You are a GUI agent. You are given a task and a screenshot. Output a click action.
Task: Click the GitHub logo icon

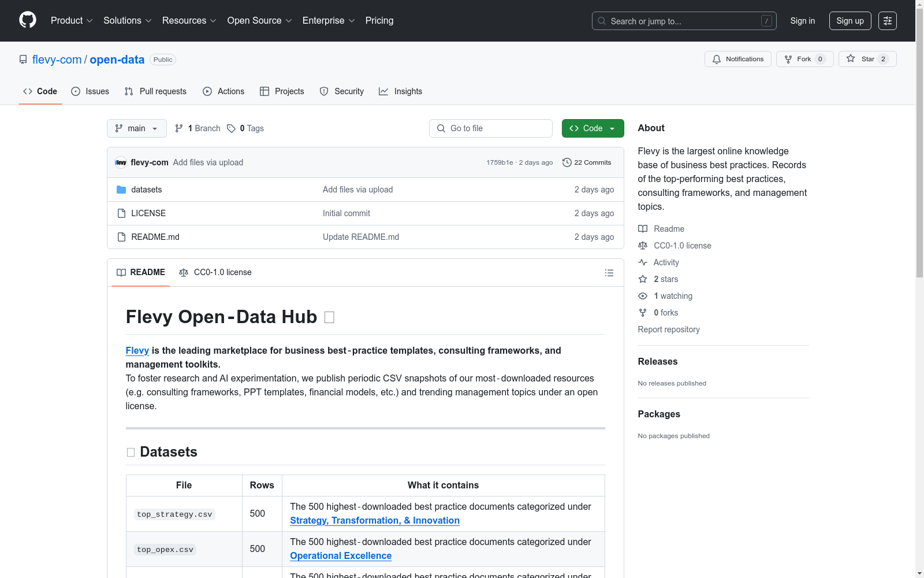coord(28,20)
